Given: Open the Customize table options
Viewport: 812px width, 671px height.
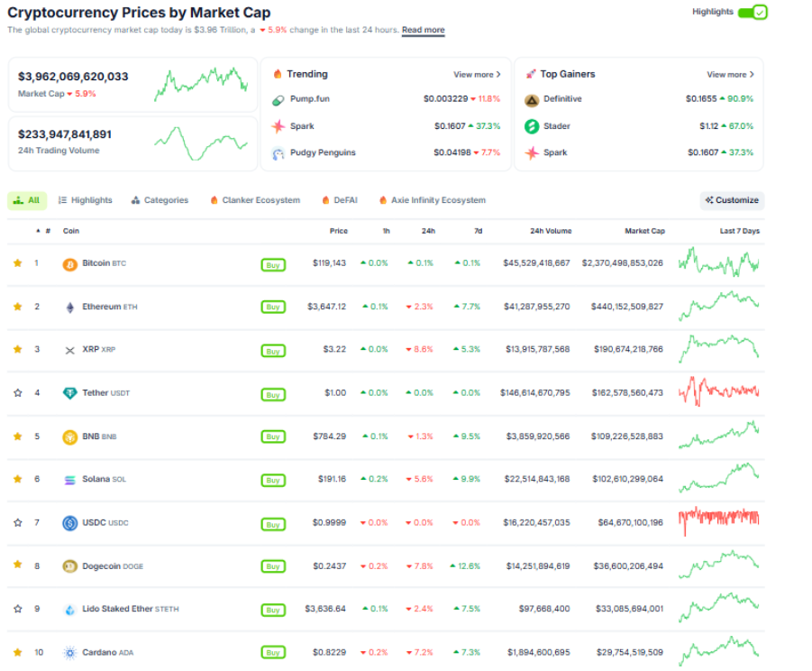Looking at the screenshot, I should coord(732,200).
